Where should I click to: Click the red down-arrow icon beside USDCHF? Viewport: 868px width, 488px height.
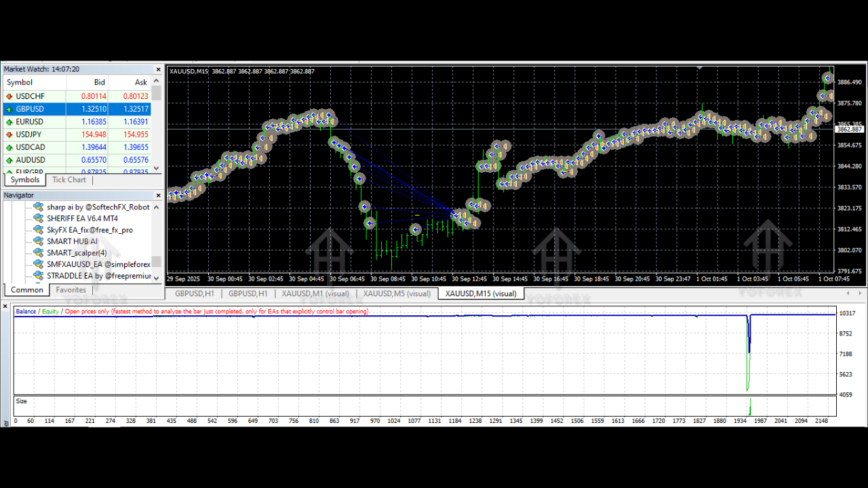coord(9,96)
